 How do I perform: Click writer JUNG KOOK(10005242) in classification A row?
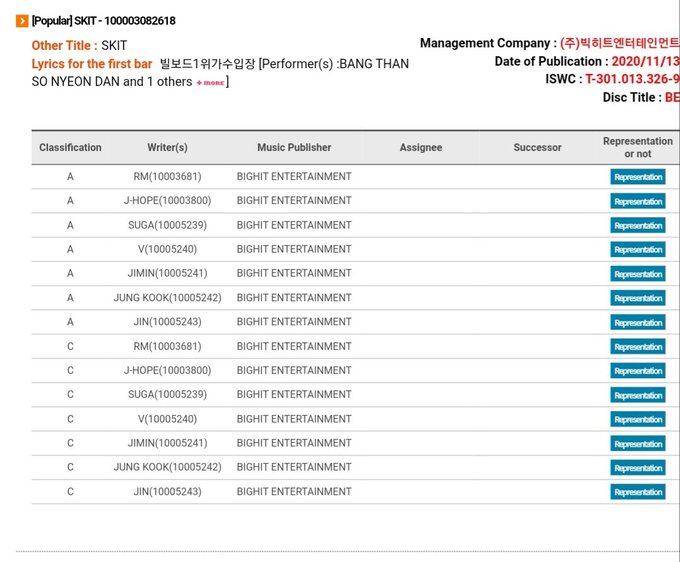click(x=167, y=297)
